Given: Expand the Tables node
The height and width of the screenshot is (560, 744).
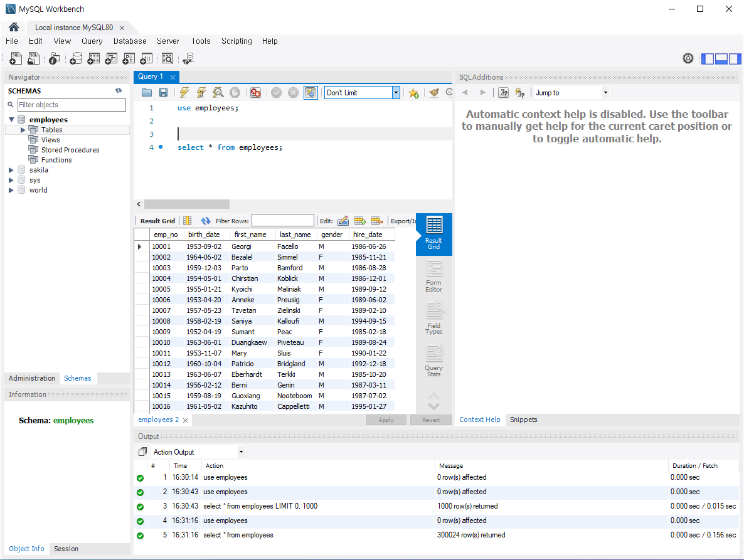Looking at the screenshot, I should pos(23,129).
